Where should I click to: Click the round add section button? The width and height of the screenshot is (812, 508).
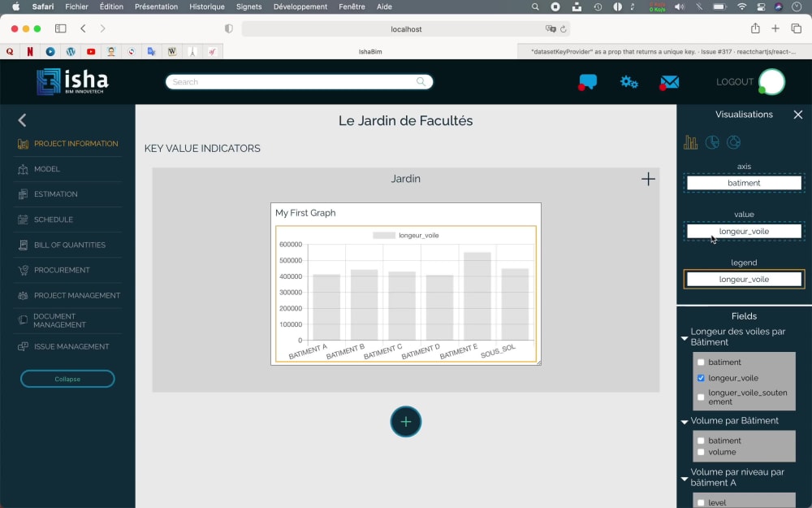coord(405,421)
